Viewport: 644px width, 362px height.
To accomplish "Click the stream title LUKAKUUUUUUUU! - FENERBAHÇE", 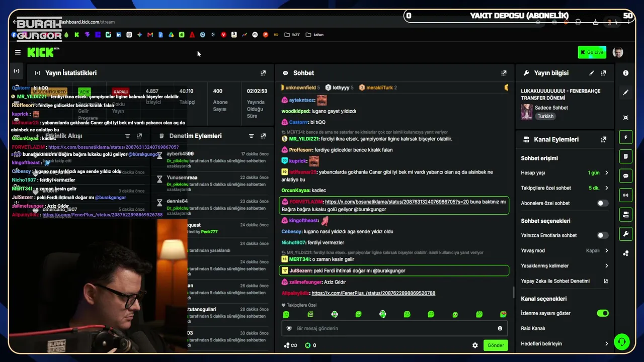I will 560,95.
